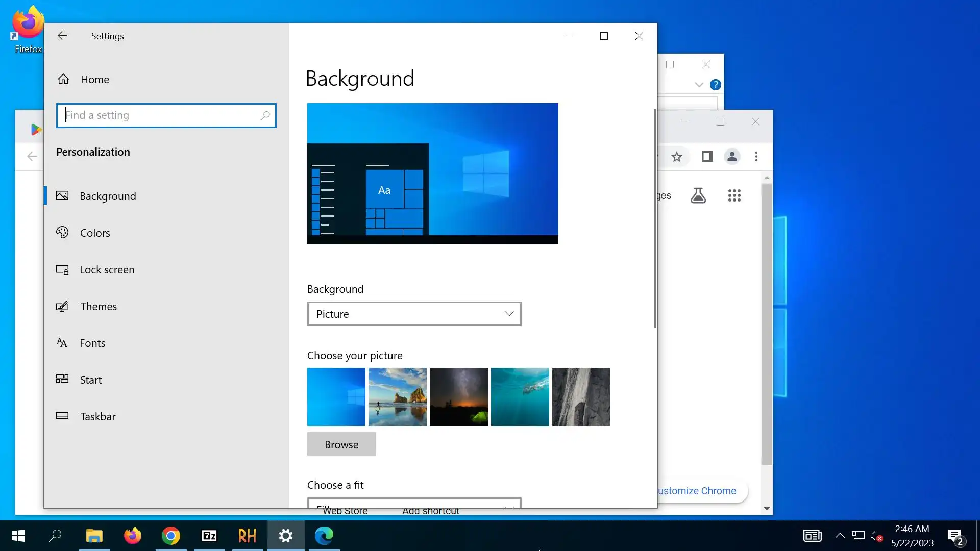Screen dimensions: 980x551
Task: Open Chrome Labs flask icon
Action: [x=698, y=195]
